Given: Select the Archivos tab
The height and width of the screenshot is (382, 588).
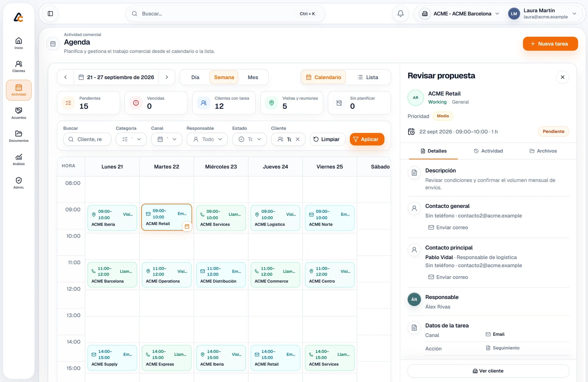Looking at the screenshot, I should coord(543,151).
